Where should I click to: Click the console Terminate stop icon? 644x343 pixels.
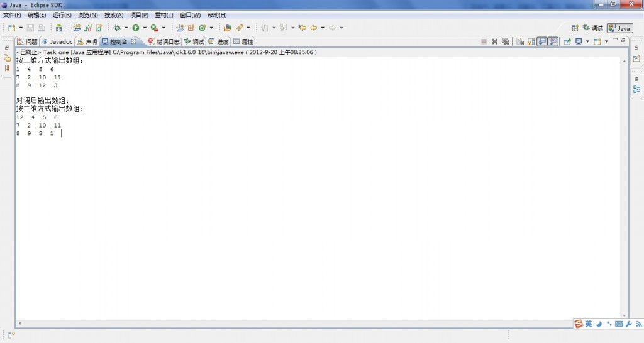tap(484, 41)
